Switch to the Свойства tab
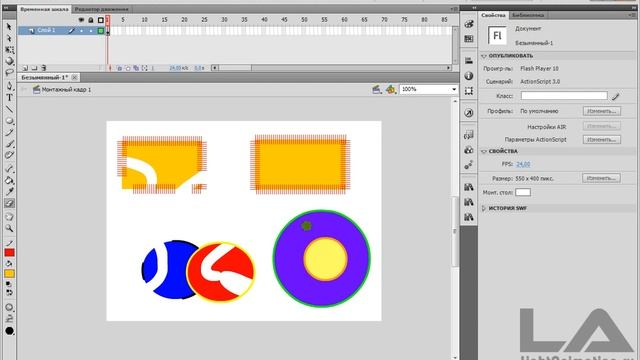This screenshot has width=640, height=360. (x=493, y=15)
